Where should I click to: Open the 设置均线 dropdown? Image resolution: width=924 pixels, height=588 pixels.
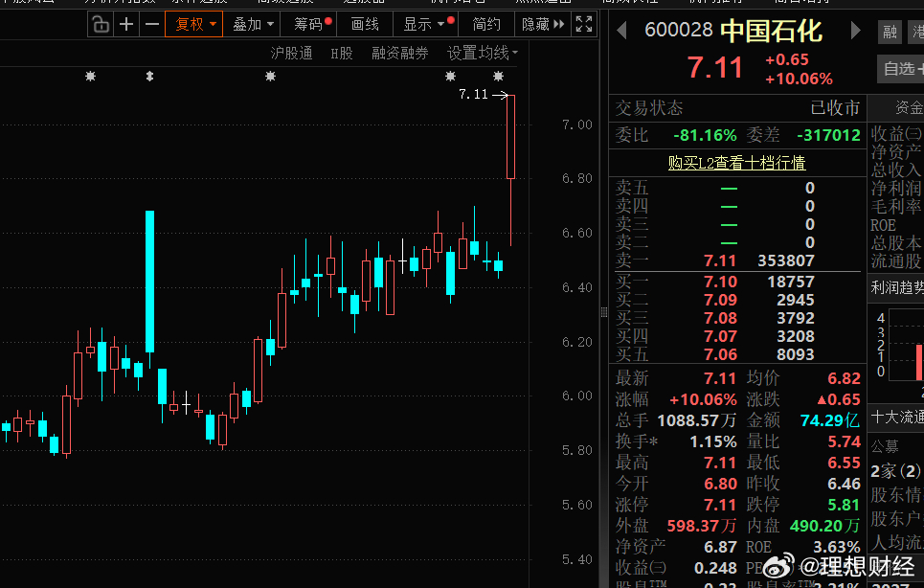click(482, 53)
